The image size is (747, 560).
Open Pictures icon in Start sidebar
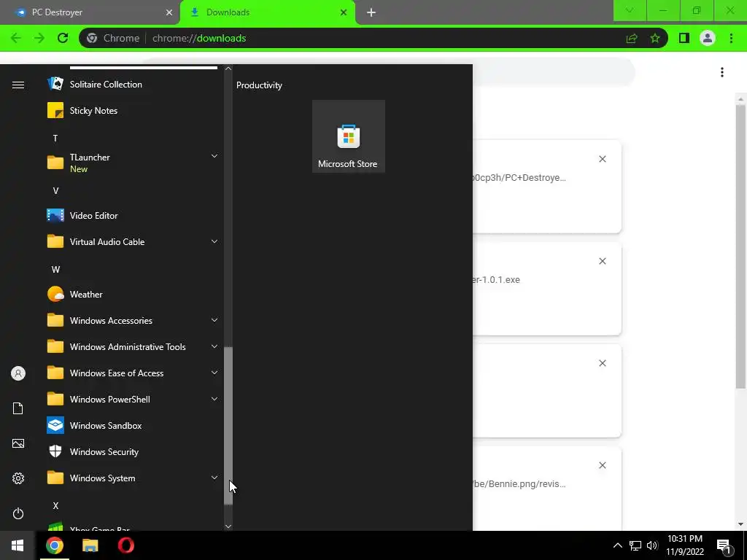tap(18, 444)
